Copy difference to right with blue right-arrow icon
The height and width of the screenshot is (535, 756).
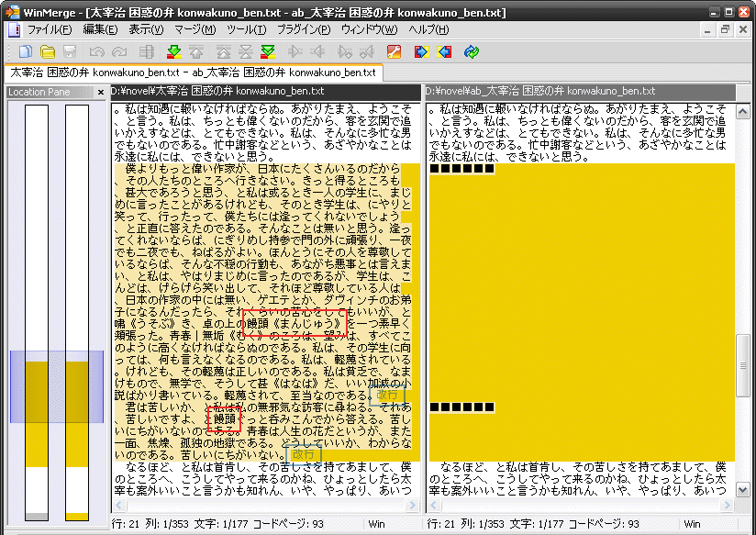[421, 52]
